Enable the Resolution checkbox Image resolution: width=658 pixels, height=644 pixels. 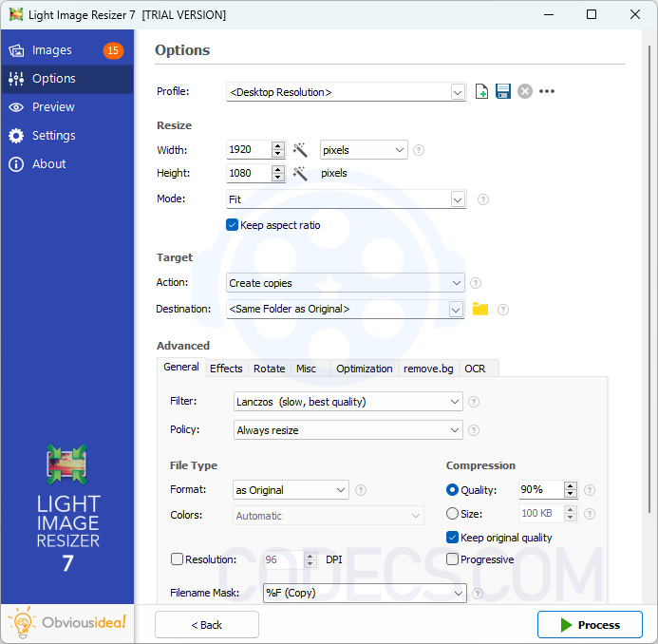click(x=177, y=559)
